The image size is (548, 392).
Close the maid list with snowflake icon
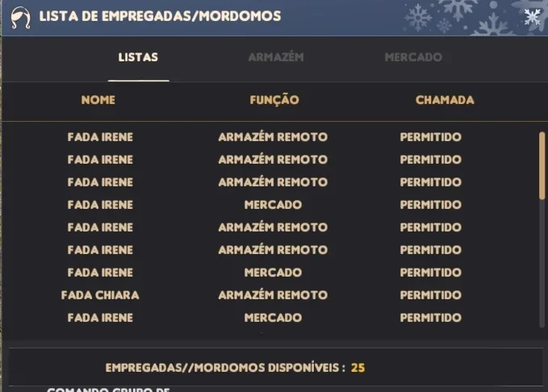pos(533,17)
